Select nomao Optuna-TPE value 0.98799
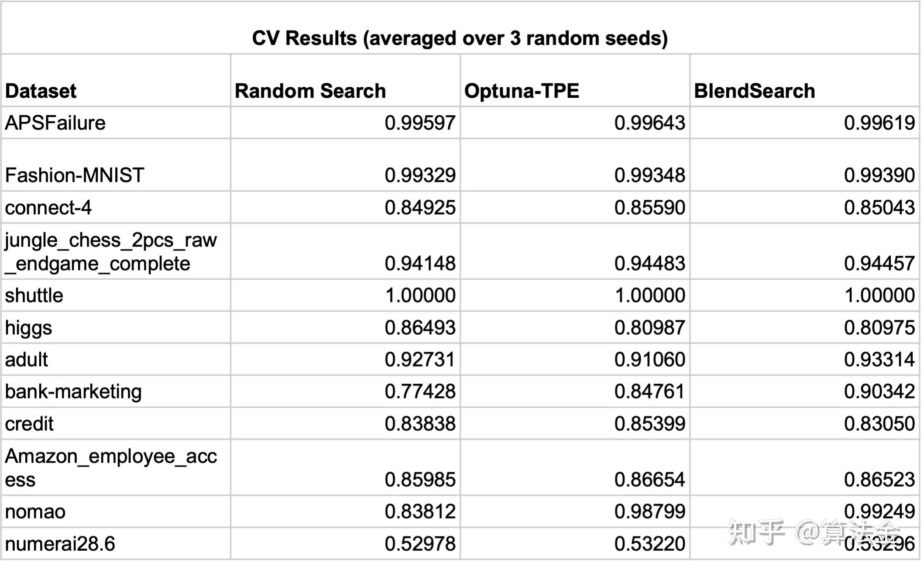 649,512
